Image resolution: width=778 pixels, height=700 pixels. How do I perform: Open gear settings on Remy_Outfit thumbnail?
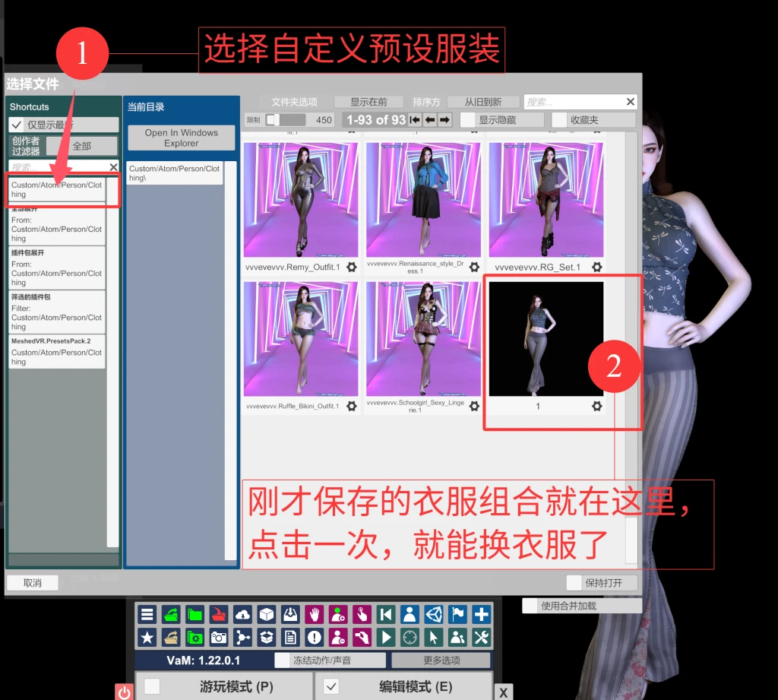point(351,268)
